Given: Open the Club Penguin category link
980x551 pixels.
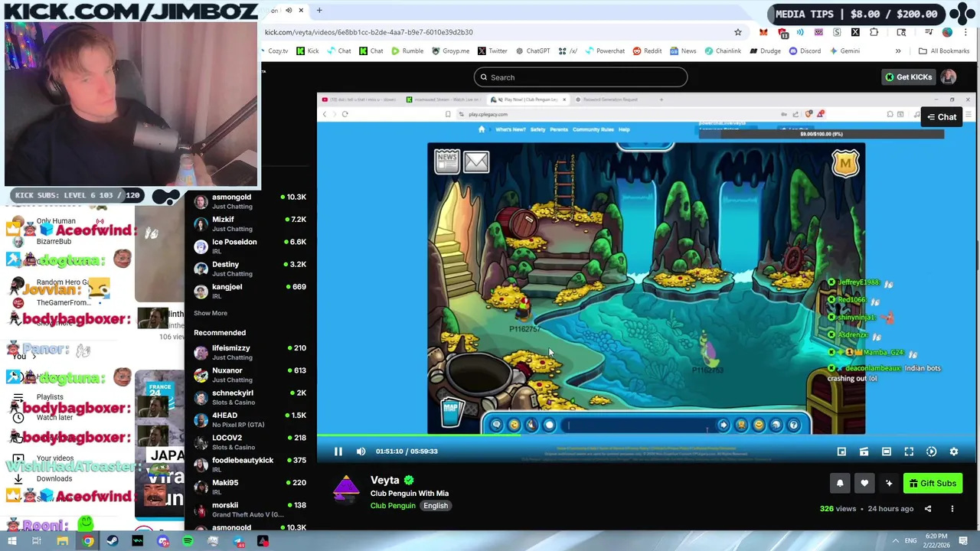Looking at the screenshot, I should coord(393,506).
